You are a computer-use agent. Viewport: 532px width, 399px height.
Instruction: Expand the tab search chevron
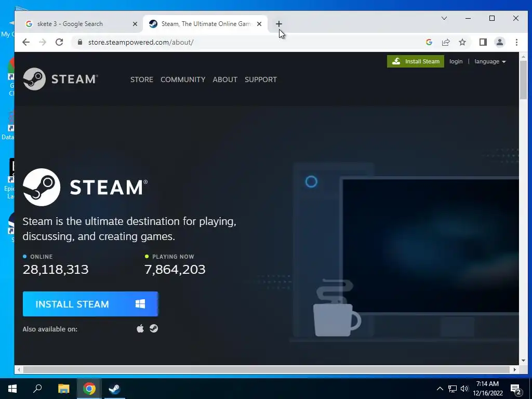point(444,18)
